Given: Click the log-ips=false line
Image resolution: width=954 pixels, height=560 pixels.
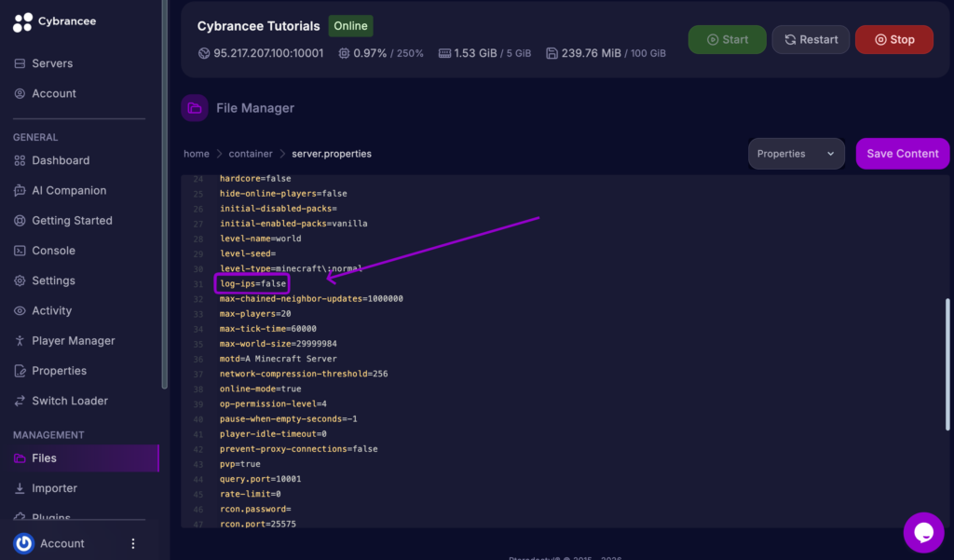Looking at the screenshot, I should [252, 283].
